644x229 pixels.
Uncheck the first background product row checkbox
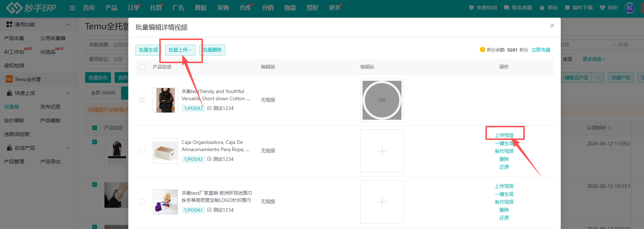pyautogui.click(x=94, y=142)
